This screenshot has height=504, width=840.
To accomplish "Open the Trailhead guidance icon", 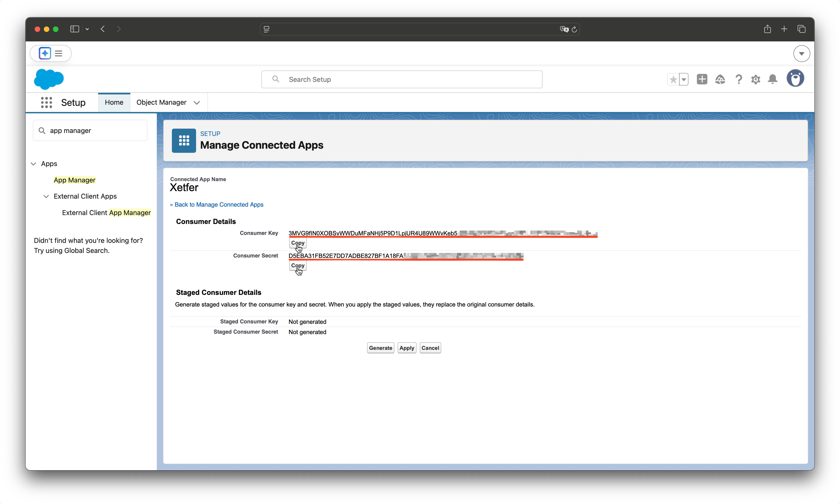I will coord(720,79).
